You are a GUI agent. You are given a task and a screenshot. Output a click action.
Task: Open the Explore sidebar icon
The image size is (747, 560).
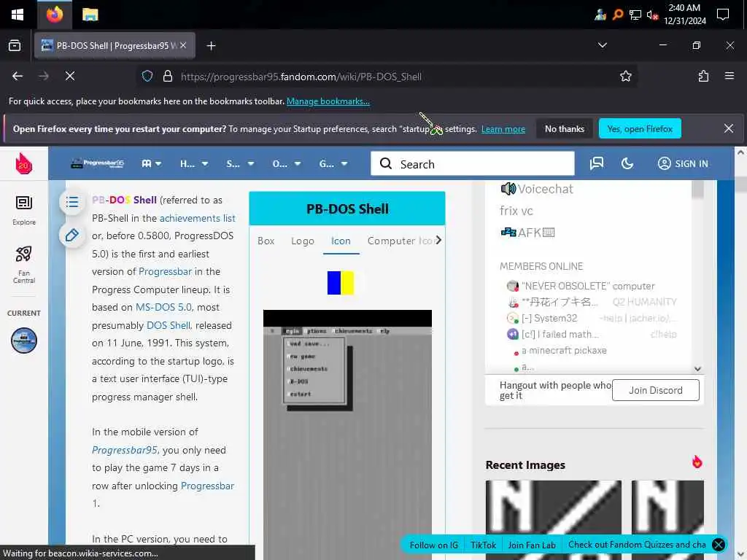pyautogui.click(x=24, y=210)
